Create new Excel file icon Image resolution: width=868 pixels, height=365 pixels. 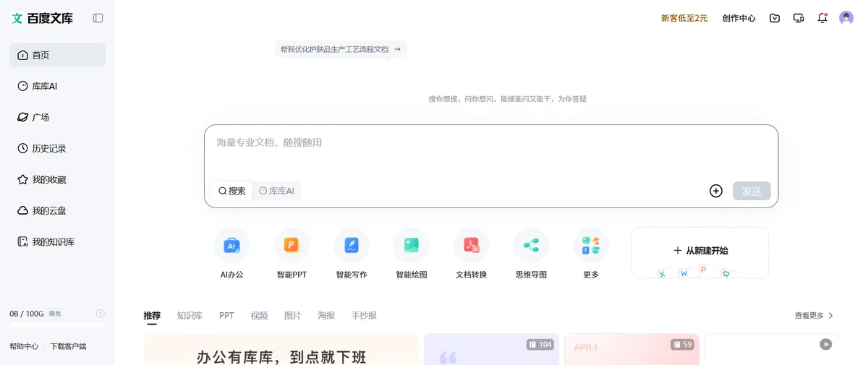click(661, 273)
